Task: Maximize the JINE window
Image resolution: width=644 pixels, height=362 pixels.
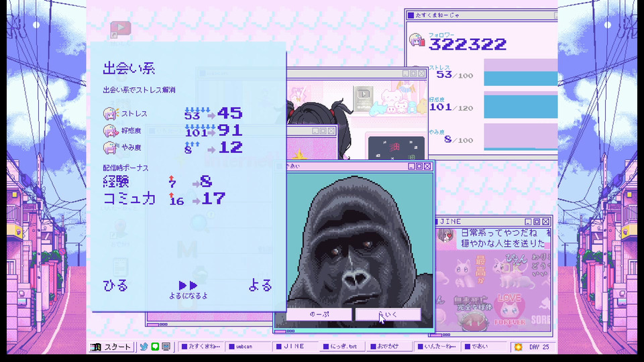Action: coord(537,222)
